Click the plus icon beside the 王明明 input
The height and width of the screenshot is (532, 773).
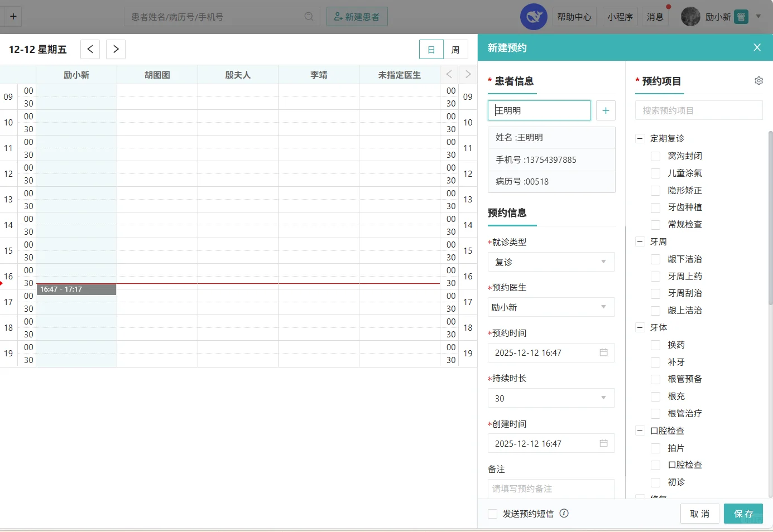[606, 110]
